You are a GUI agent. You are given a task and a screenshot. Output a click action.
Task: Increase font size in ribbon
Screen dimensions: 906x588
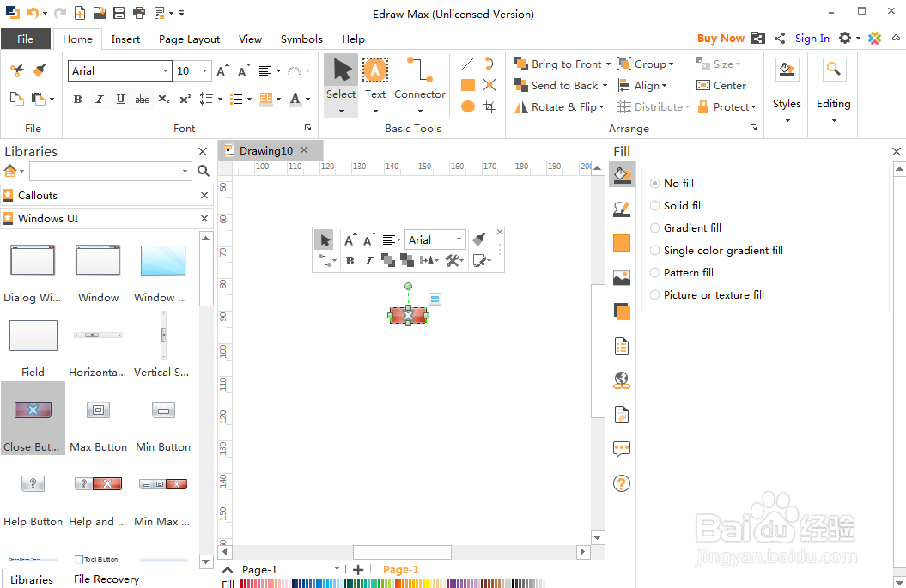click(x=222, y=70)
